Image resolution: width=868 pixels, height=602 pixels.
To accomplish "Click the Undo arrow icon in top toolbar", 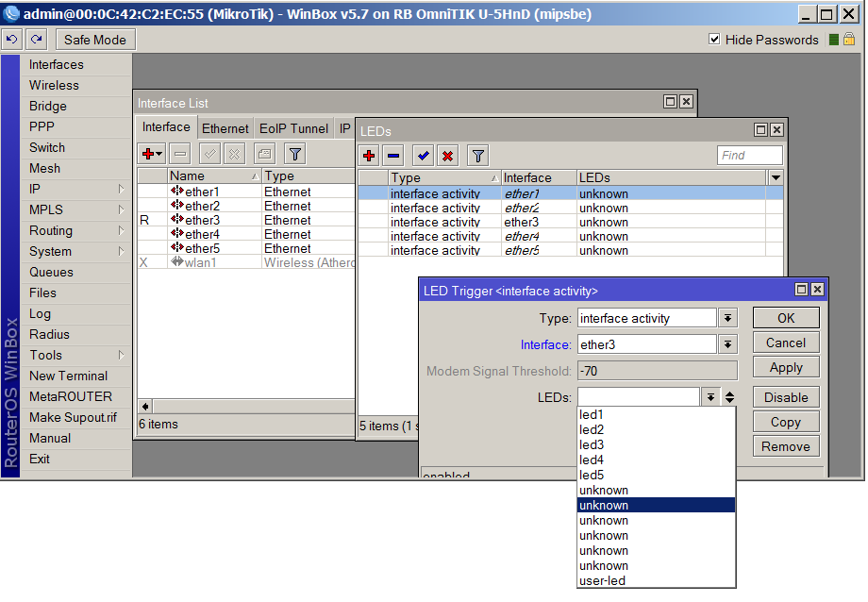I will click(x=12, y=40).
